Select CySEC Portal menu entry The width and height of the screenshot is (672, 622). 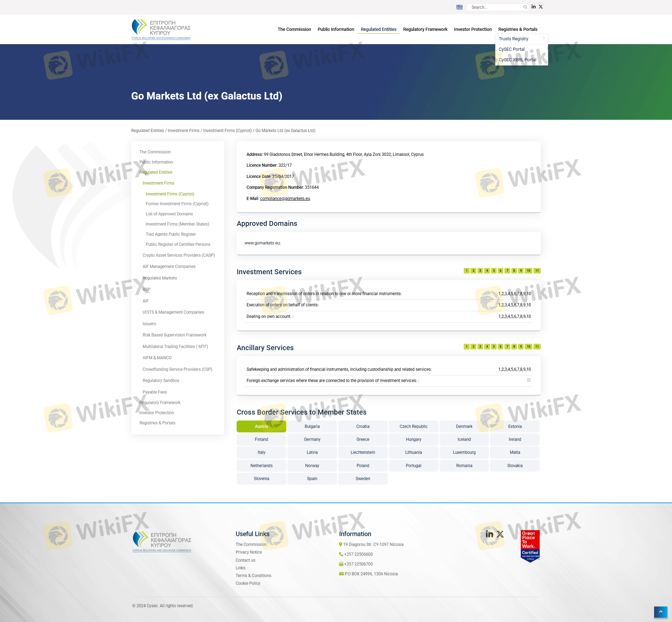click(x=511, y=49)
